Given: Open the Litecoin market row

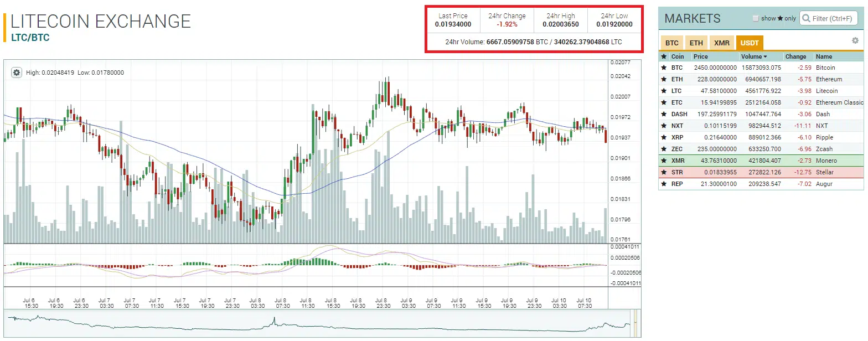Looking at the screenshot, I should click(761, 91).
